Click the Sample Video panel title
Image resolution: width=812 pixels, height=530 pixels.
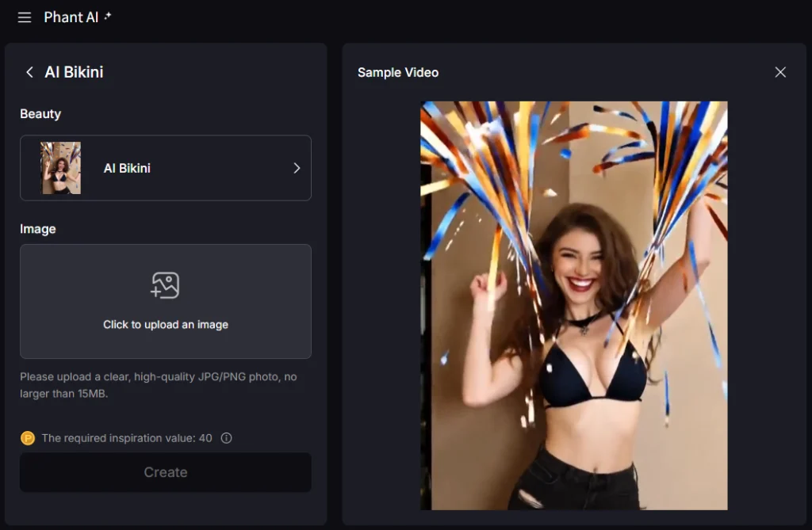397,72
